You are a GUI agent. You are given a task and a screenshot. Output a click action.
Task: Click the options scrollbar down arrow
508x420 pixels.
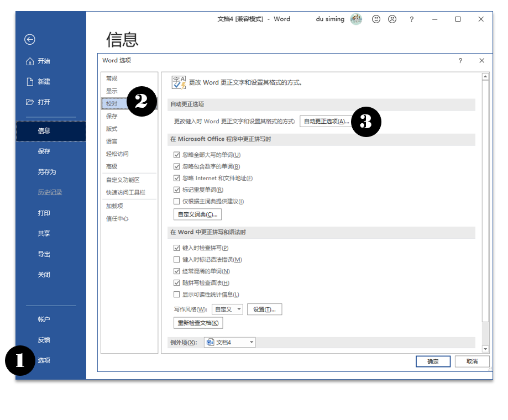[485, 349]
